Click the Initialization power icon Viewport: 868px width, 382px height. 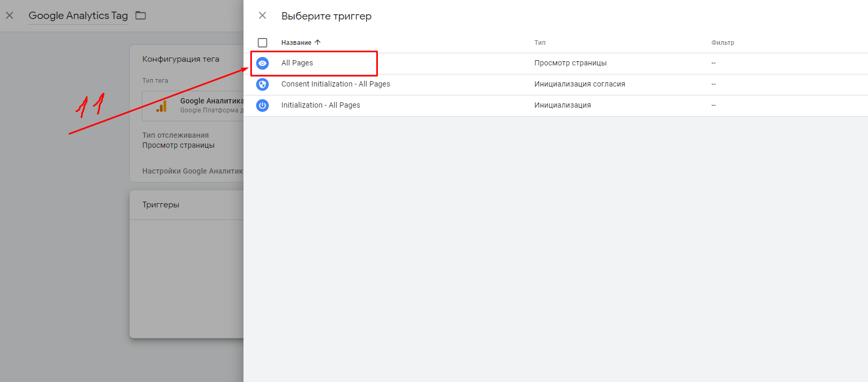(x=262, y=106)
